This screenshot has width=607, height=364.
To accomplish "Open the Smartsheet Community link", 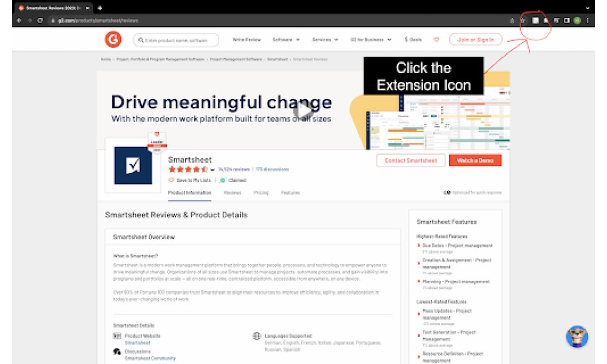I will point(150,358).
